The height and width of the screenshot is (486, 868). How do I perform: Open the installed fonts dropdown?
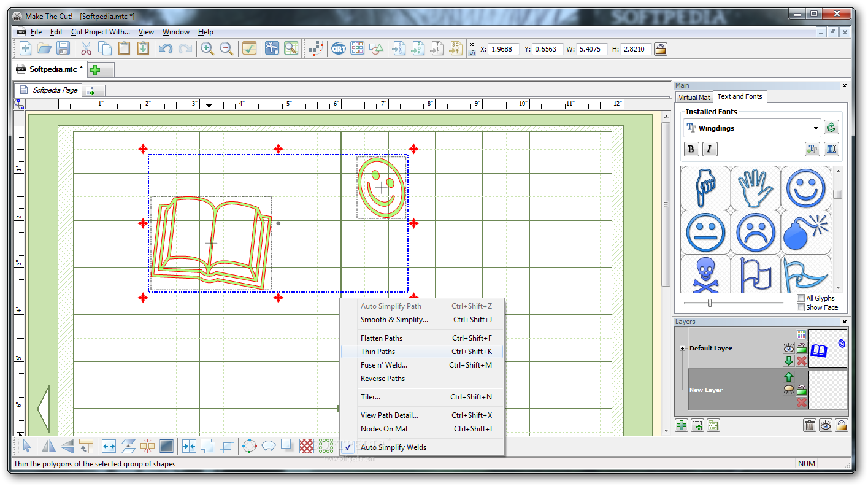816,128
